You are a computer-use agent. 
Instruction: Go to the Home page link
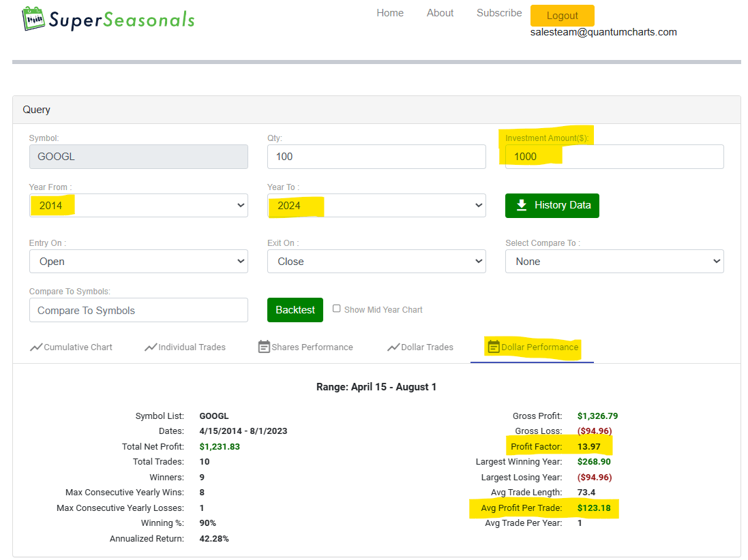click(x=390, y=13)
